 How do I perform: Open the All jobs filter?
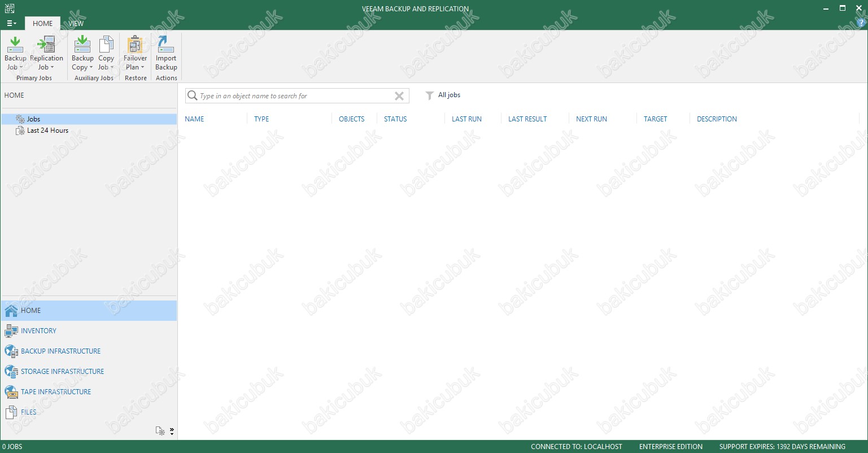click(x=449, y=95)
